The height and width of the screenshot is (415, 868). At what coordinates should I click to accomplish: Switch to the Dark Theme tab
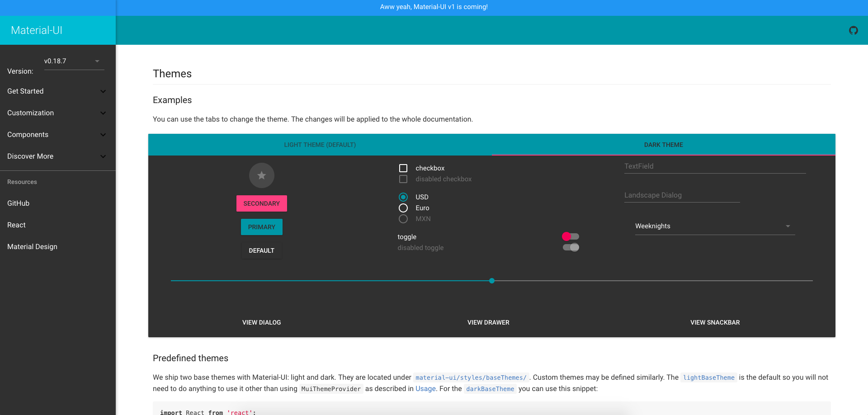click(664, 145)
